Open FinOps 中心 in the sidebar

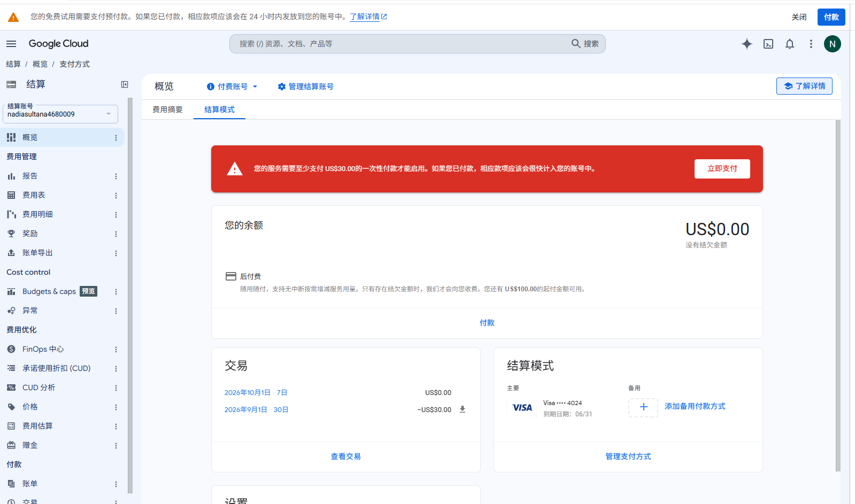43,349
